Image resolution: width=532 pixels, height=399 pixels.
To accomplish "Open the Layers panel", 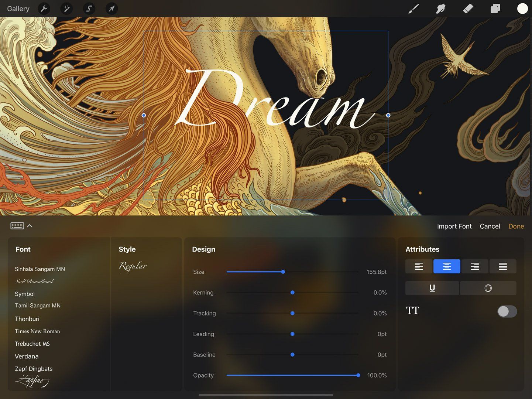I will [495, 8].
